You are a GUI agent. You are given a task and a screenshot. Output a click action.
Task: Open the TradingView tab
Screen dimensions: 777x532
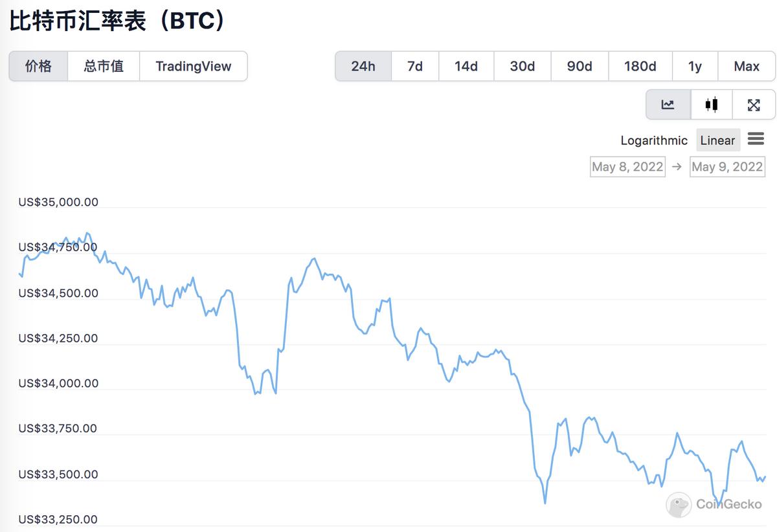pyautogui.click(x=193, y=66)
